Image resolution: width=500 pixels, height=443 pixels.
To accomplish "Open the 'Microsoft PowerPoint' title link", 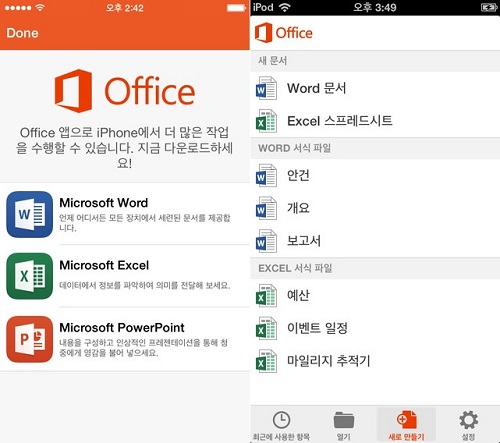I will 122,328.
